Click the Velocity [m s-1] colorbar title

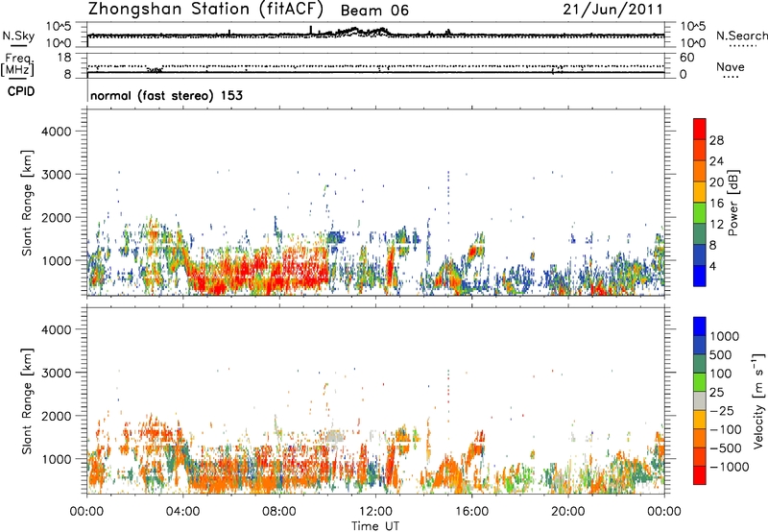pyautogui.click(x=758, y=400)
